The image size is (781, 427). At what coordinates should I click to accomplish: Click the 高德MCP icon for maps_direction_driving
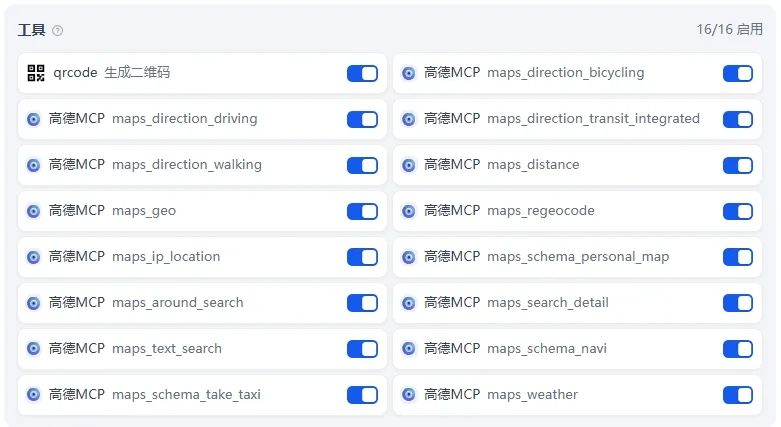pos(33,119)
